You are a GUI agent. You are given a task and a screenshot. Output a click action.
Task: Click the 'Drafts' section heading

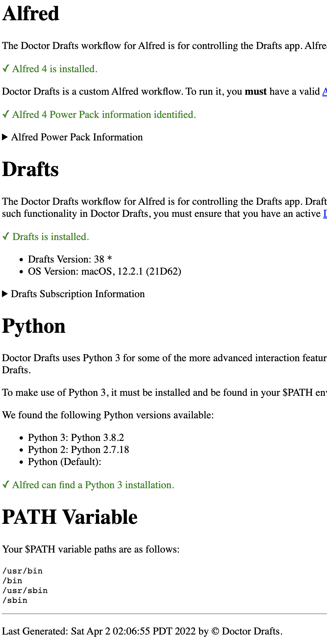click(31, 169)
